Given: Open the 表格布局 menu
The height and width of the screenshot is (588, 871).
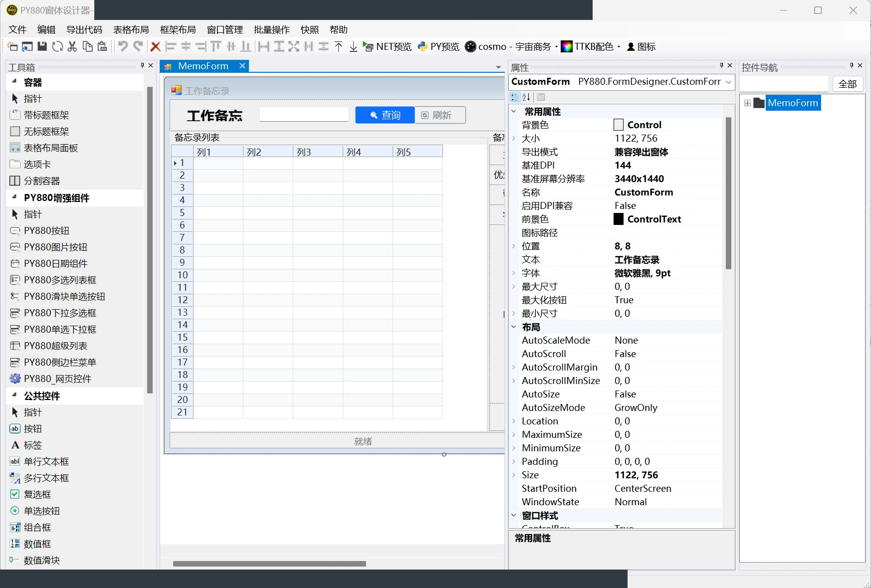Looking at the screenshot, I should coord(131,30).
